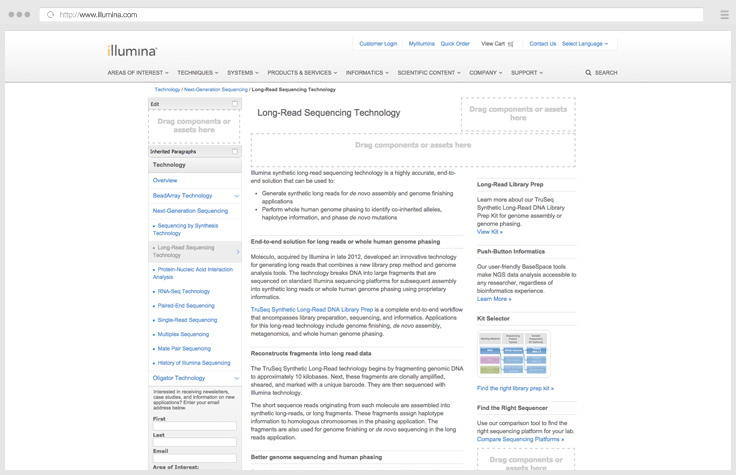Toggle the Inherited Paragraphs checkbox
The width and height of the screenshot is (736, 475).
235,152
